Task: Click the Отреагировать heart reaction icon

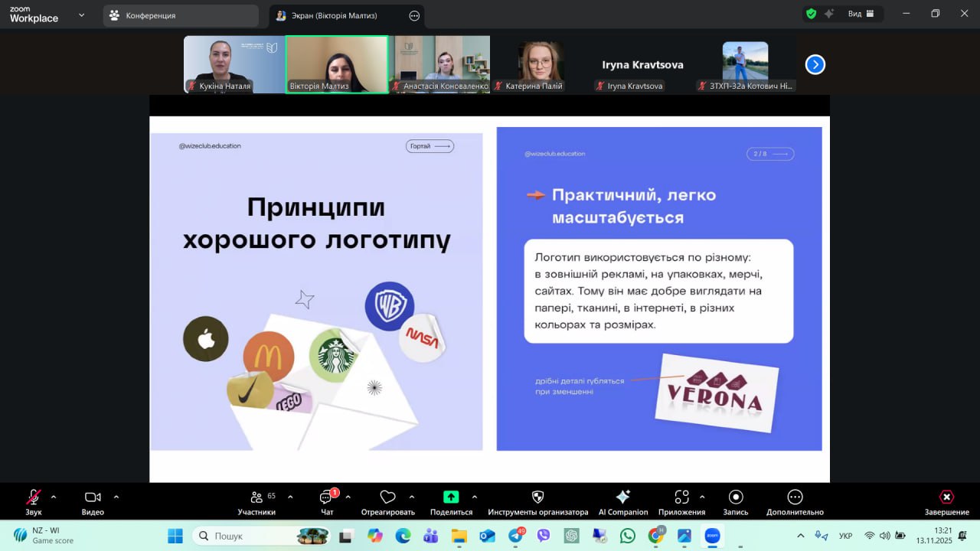Action: (x=387, y=497)
